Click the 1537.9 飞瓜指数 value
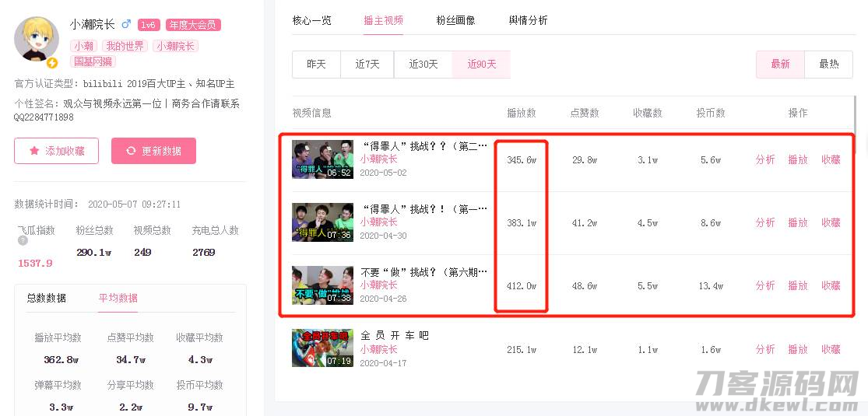The width and height of the screenshot is (868, 416). click(x=35, y=264)
